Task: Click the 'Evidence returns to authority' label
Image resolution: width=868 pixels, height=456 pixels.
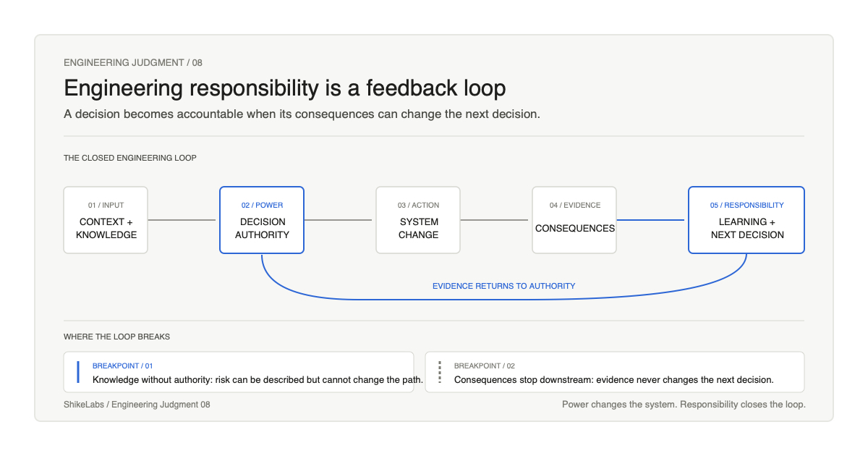Action: click(x=504, y=286)
